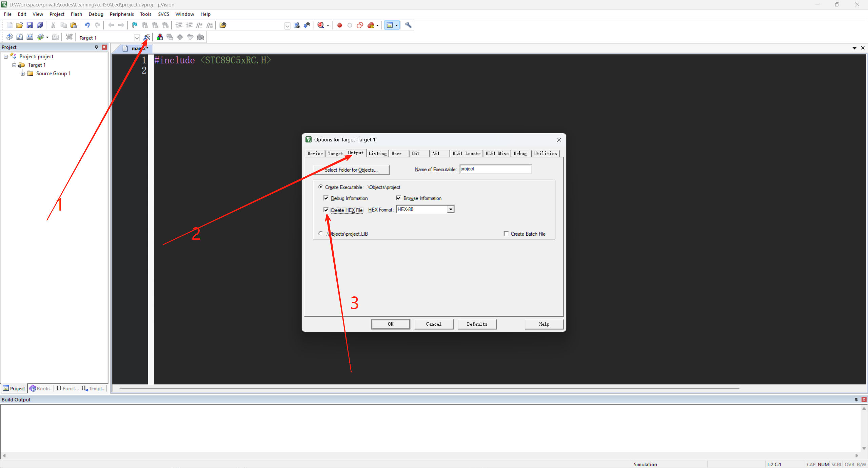Close the Options for Target dialog

click(x=559, y=140)
